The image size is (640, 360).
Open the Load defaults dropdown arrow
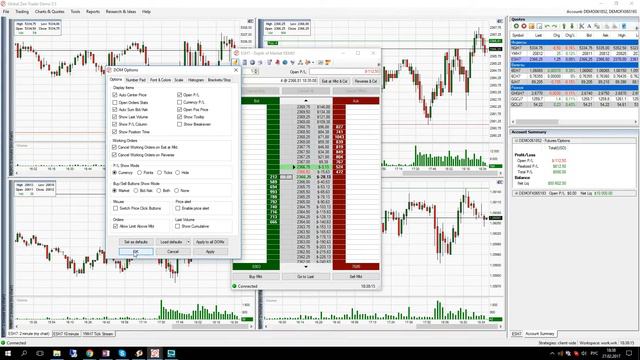[188, 242]
